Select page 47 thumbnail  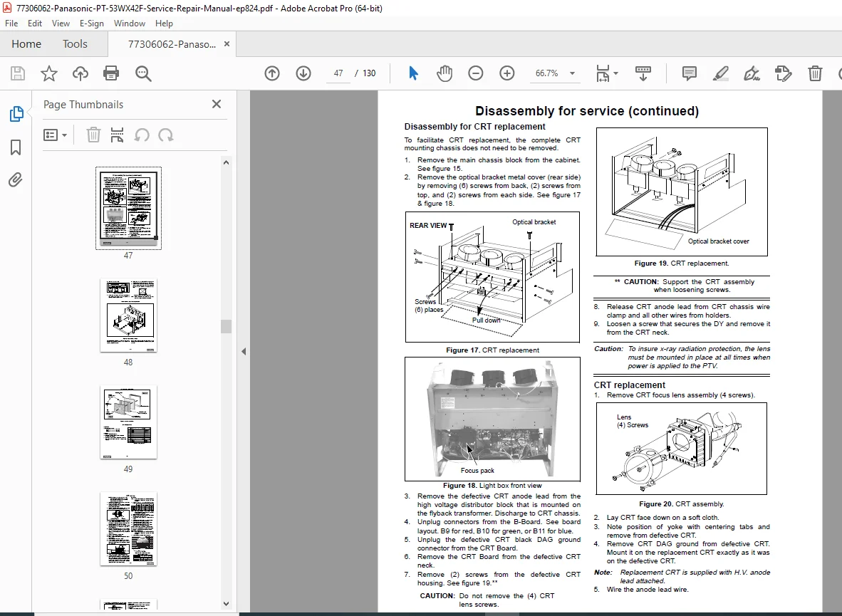coord(128,209)
